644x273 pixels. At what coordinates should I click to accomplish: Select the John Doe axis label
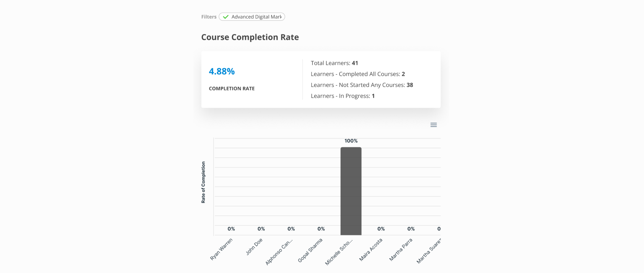254,246
